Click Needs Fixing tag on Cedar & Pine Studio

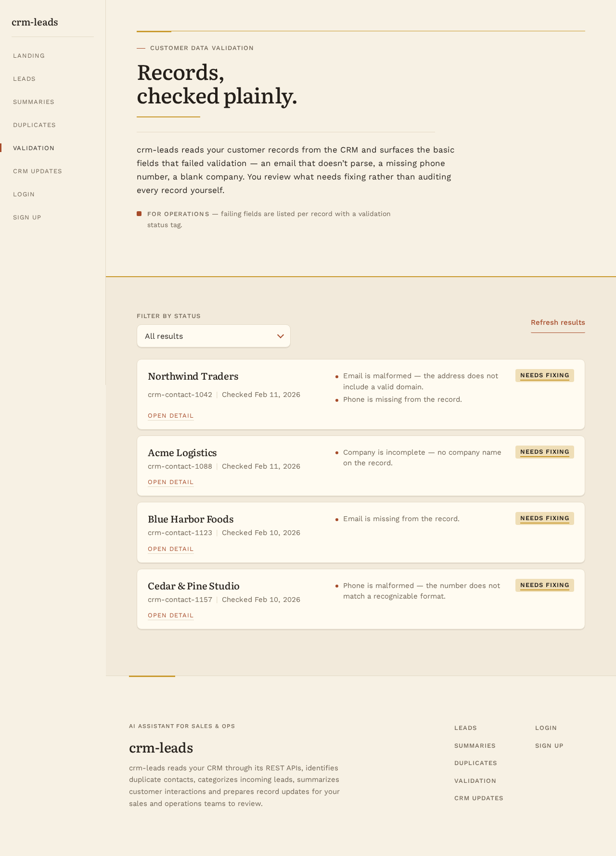point(545,585)
